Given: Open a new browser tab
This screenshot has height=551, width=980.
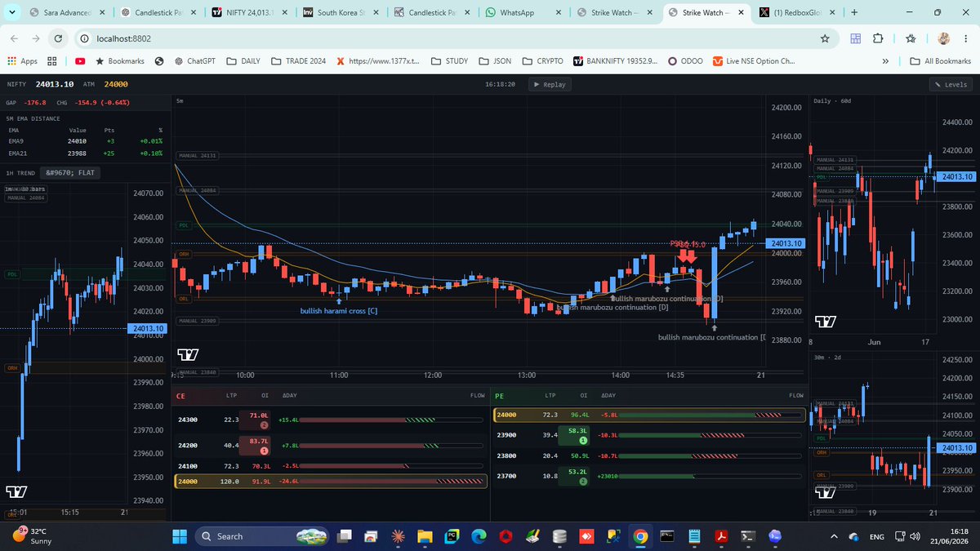Looking at the screenshot, I should click(854, 12).
